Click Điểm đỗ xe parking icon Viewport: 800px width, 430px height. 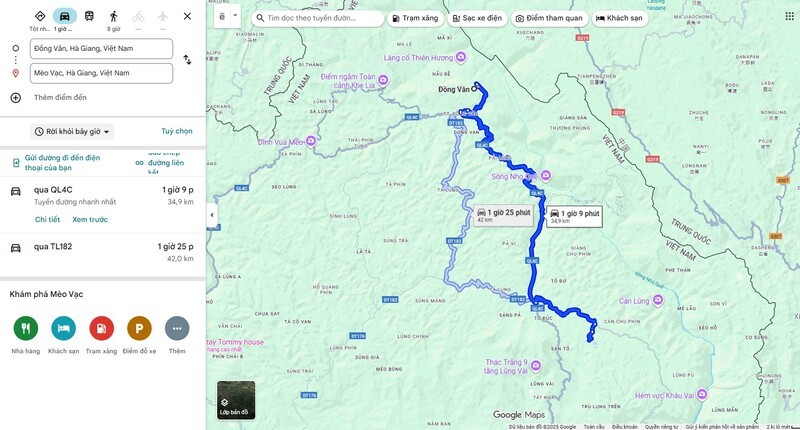coord(139,328)
